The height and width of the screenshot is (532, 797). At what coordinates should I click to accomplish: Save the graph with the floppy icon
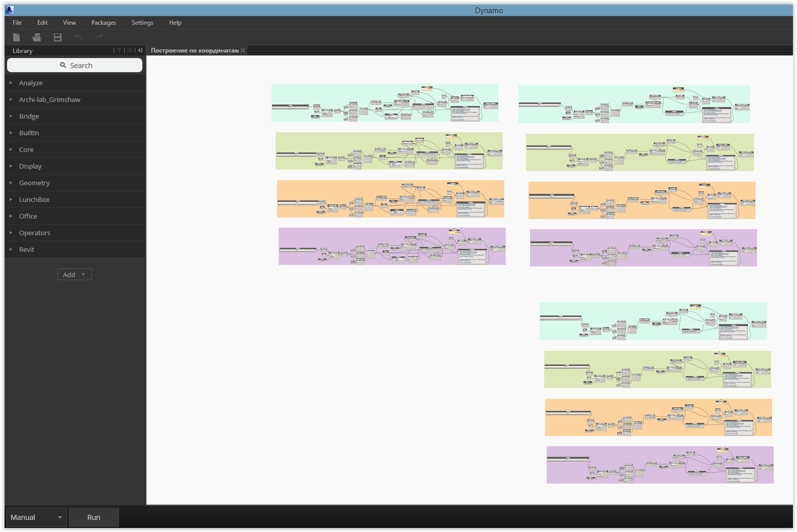coord(58,37)
